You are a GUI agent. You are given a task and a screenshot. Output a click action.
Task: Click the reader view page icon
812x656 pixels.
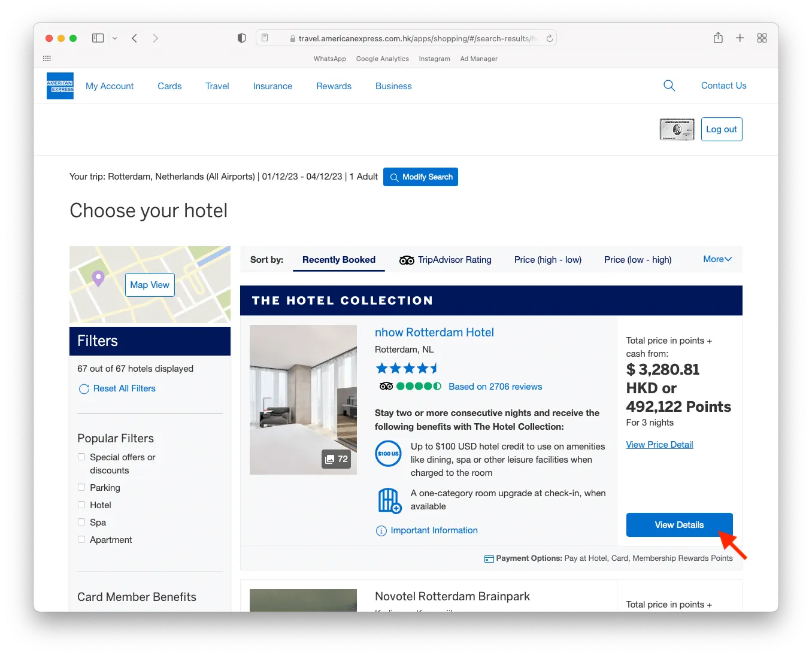[x=265, y=38]
